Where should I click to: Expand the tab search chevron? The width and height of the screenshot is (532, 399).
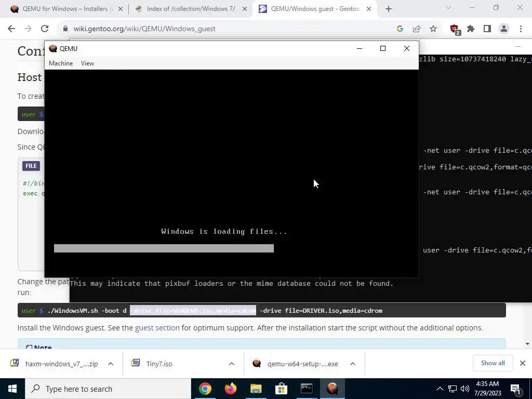tap(448, 7)
